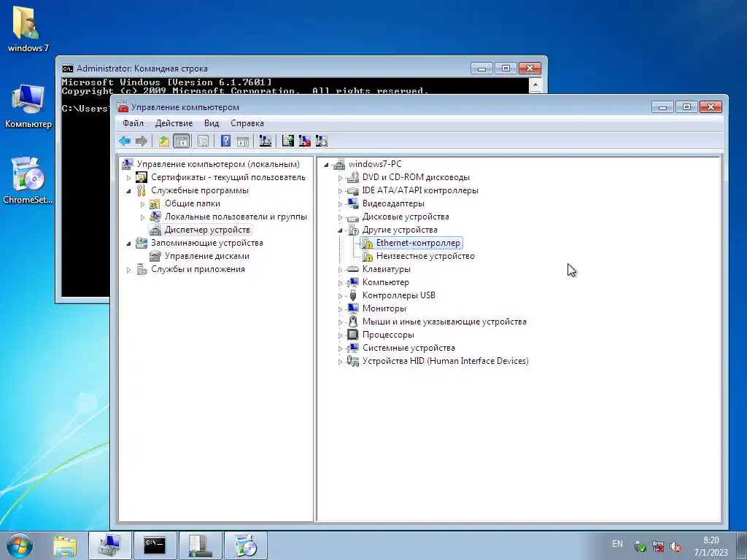This screenshot has width=747, height=560.
Task: Click the Контроллеры USB plug icon
Action: (x=353, y=295)
